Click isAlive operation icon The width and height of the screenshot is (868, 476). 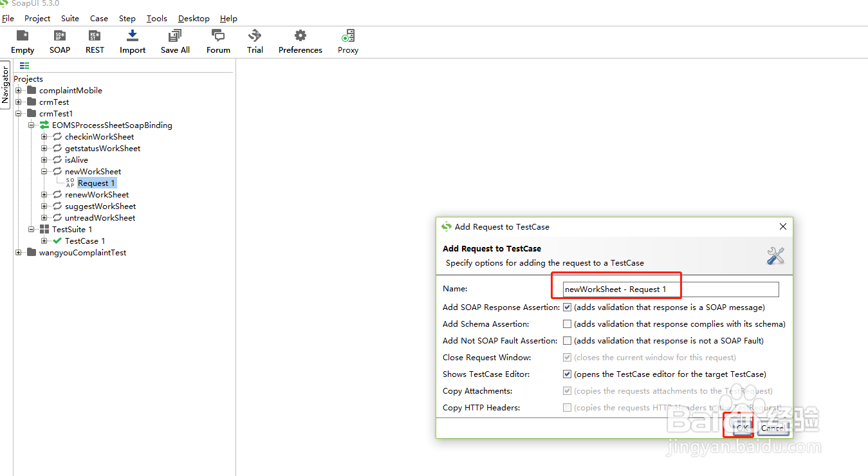pyautogui.click(x=57, y=160)
